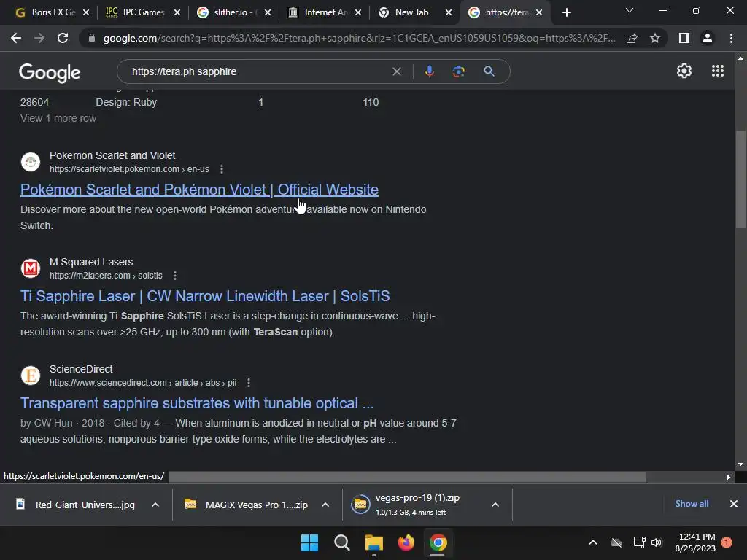
Task: Expand options for vegas-pro-19 (1).zip download
Action: pos(495,505)
